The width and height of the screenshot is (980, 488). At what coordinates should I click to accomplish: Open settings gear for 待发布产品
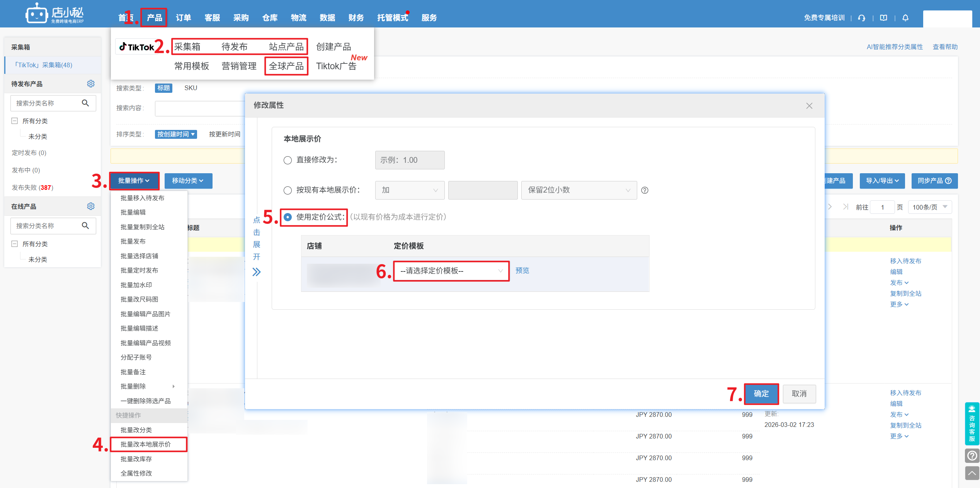(91, 84)
